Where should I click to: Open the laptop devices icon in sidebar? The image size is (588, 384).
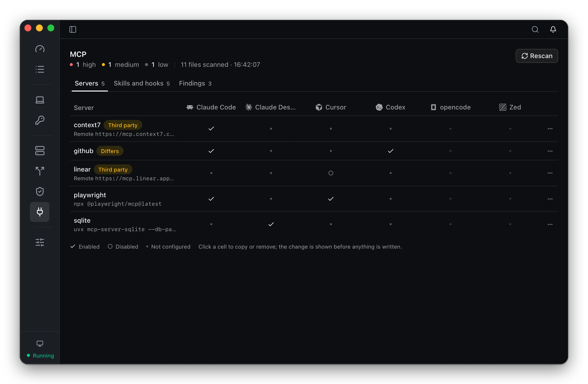tap(40, 100)
